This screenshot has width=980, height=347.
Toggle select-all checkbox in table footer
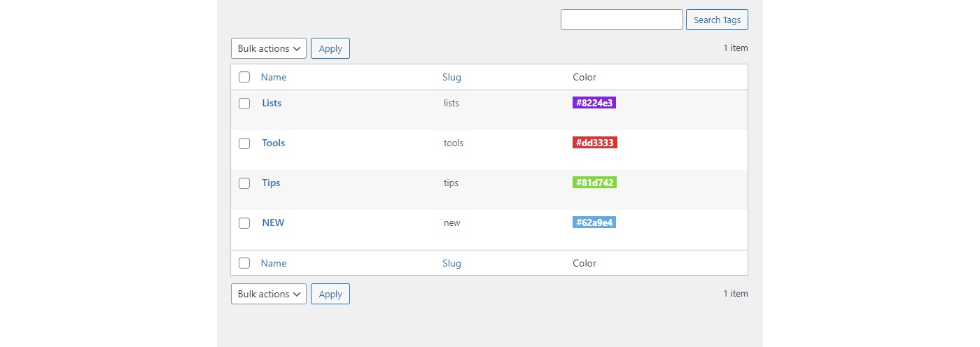pyautogui.click(x=244, y=263)
